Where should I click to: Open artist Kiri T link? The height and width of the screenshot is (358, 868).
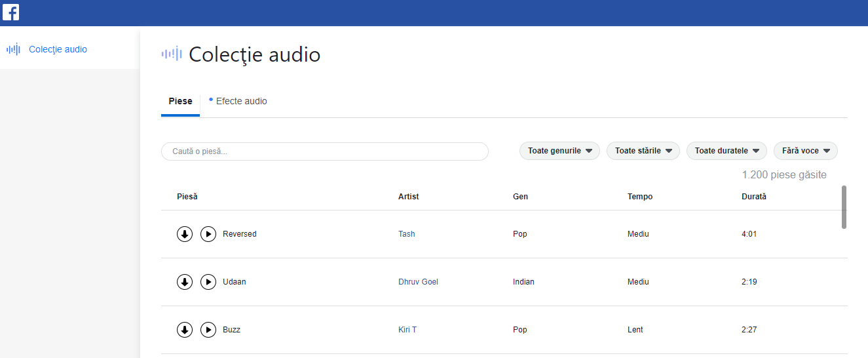[407, 330]
